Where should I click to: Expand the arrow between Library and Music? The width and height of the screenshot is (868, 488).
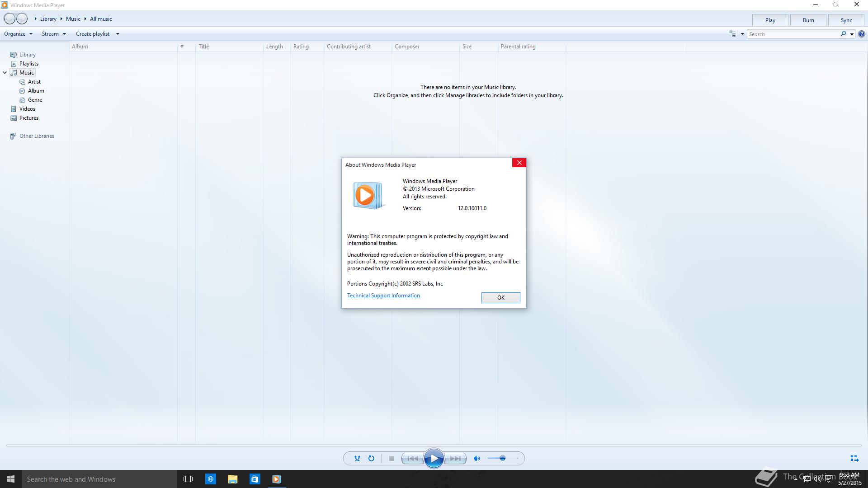tap(61, 19)
